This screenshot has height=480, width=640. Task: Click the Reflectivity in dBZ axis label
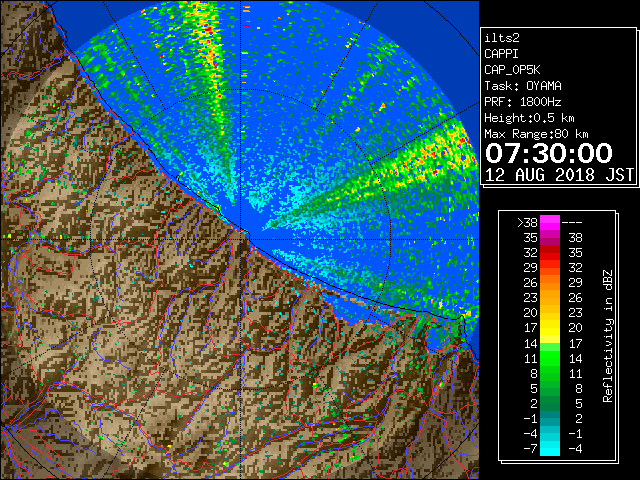608,336
